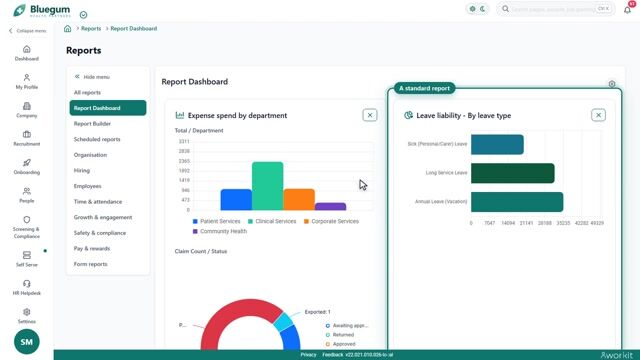This screenshot has width=640, height=360.
Task: Click the Leave liability pie icon
Action: click(x=408, y=115)
